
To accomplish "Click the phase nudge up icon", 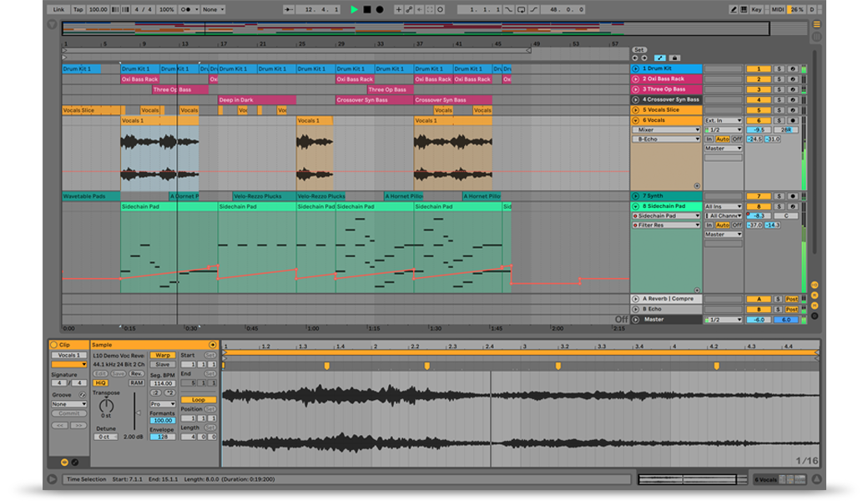I will point(125,9).
